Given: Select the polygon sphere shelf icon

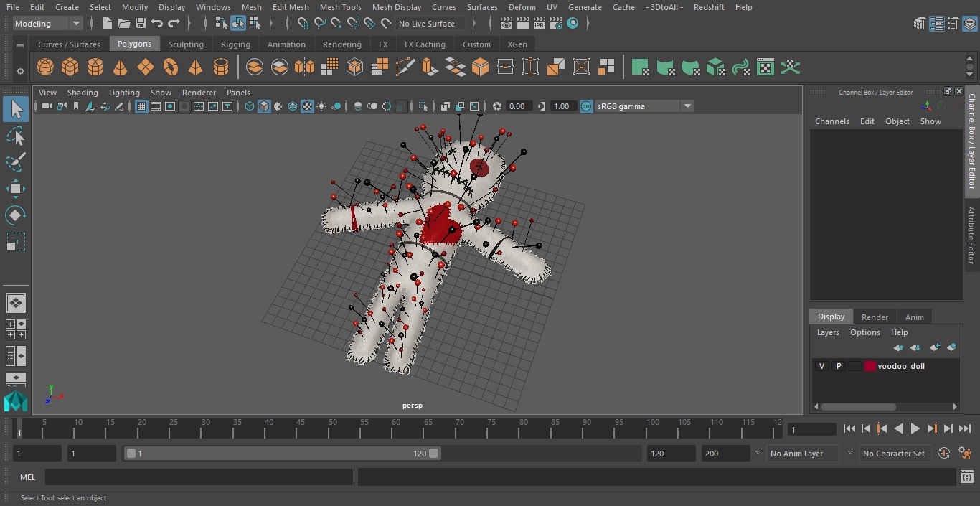Looking at the screenshot, I should pyautogui.click(x=45, y=67).
